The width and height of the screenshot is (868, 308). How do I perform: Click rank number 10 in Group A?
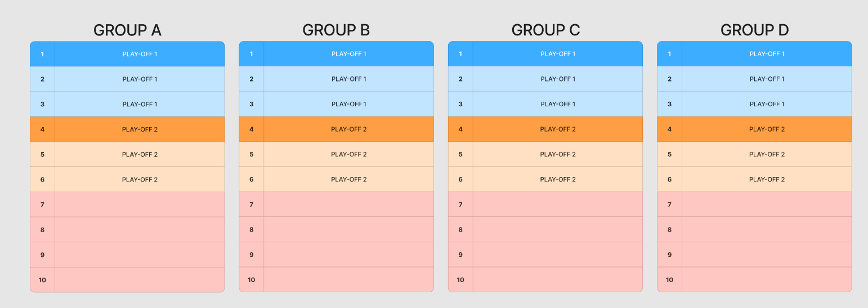coord(42,280)
